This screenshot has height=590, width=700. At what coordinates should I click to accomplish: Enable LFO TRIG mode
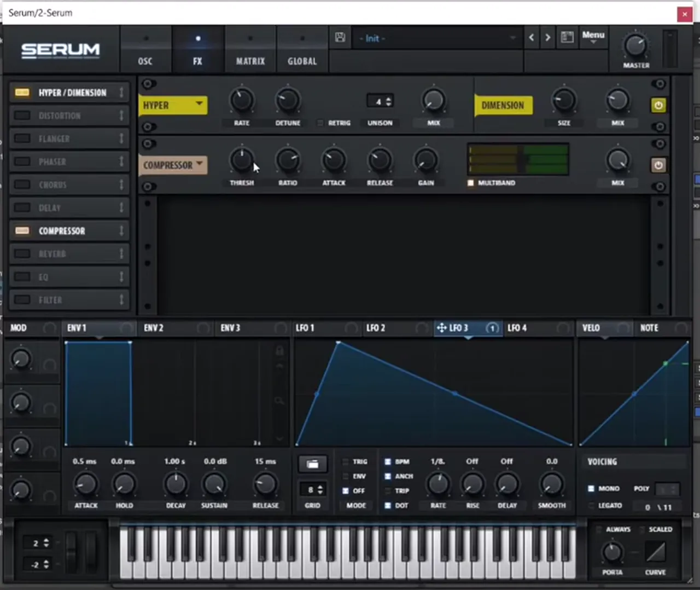(x=345, y=462)
